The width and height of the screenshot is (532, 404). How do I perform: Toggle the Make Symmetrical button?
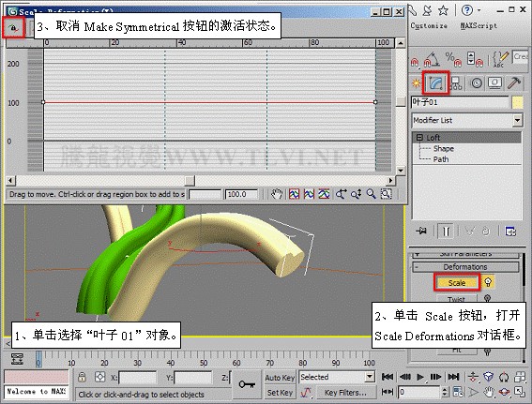pos(13,27)
